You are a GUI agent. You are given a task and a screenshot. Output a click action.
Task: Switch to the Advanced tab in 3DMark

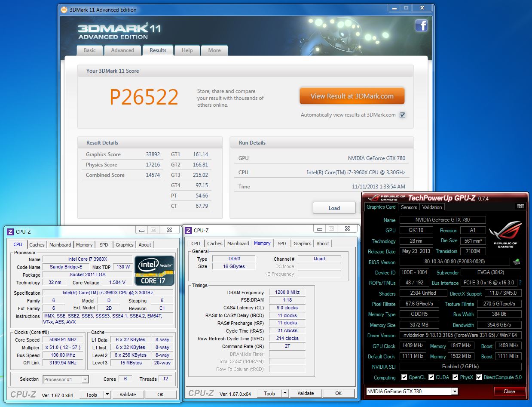point(122,50)
